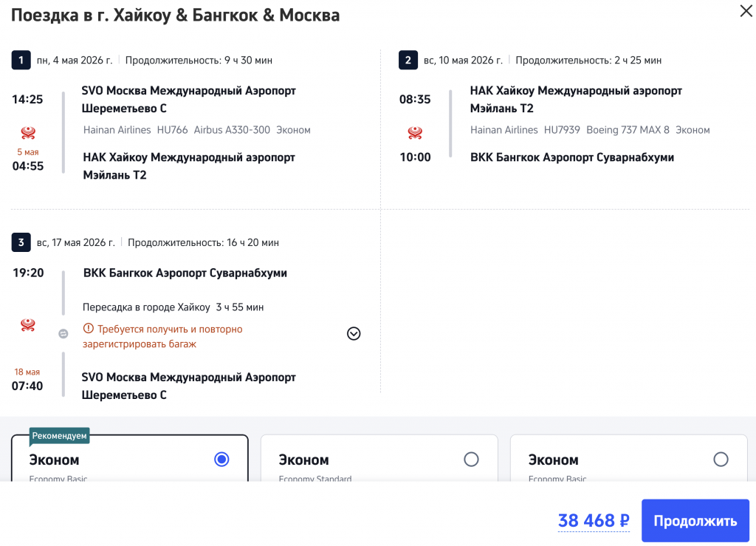The image size is (756, 546).
Task: Expand the Haikou transfer details chevron
Action: [354, 334]
